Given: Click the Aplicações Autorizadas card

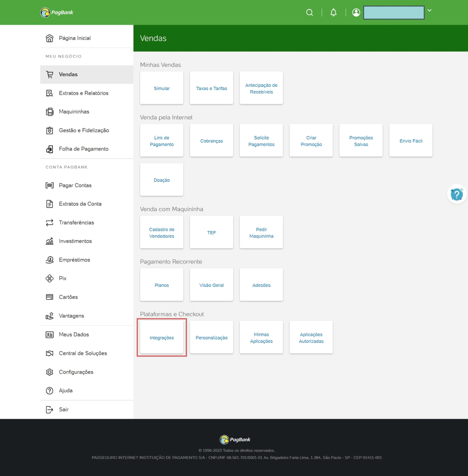Looking at the screenshot, I should (311, 338).
